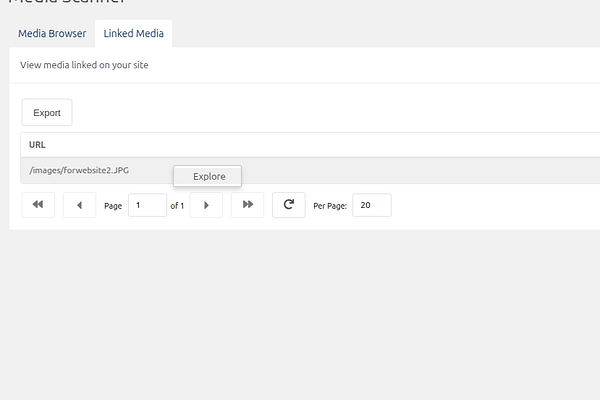
Task: Reload the linked media list
Action: (x=289, y=205)
